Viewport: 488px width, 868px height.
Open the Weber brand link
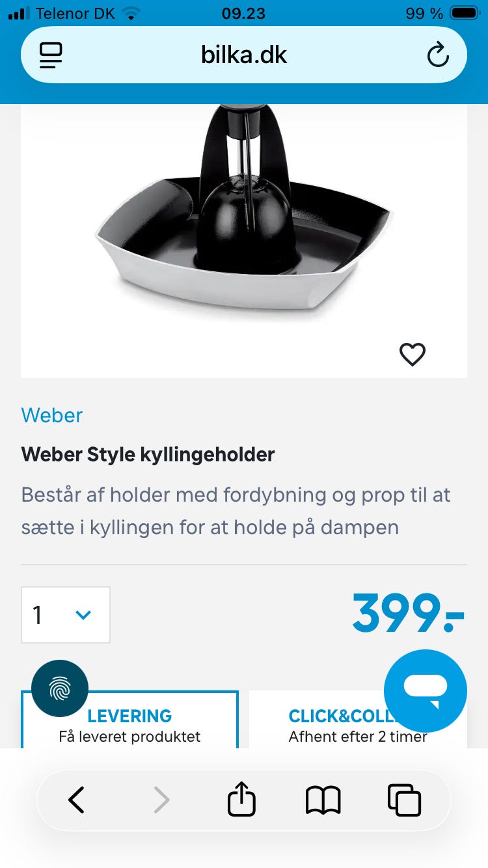[x=52, y=415]
